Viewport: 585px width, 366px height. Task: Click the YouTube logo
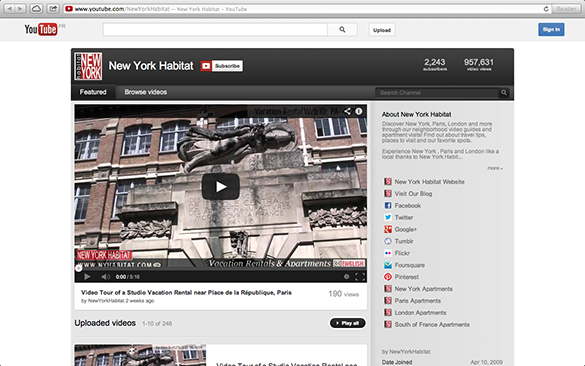[x=41, y=29]
